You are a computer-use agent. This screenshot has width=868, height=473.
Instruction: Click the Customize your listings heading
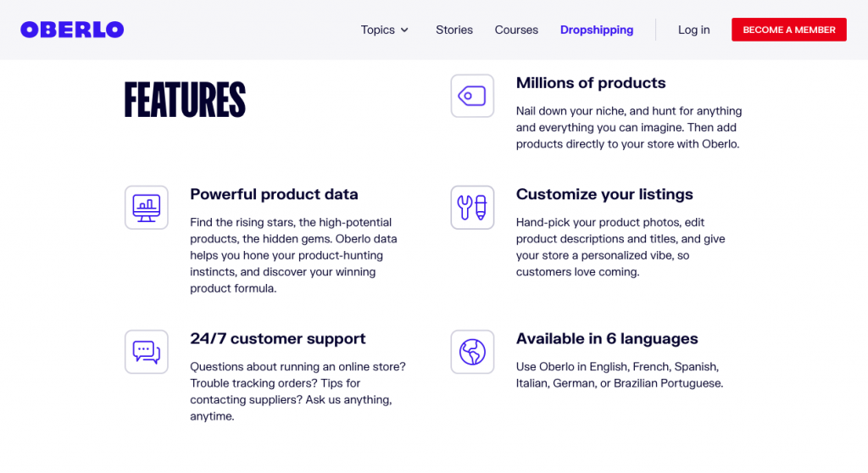[604, 194]
